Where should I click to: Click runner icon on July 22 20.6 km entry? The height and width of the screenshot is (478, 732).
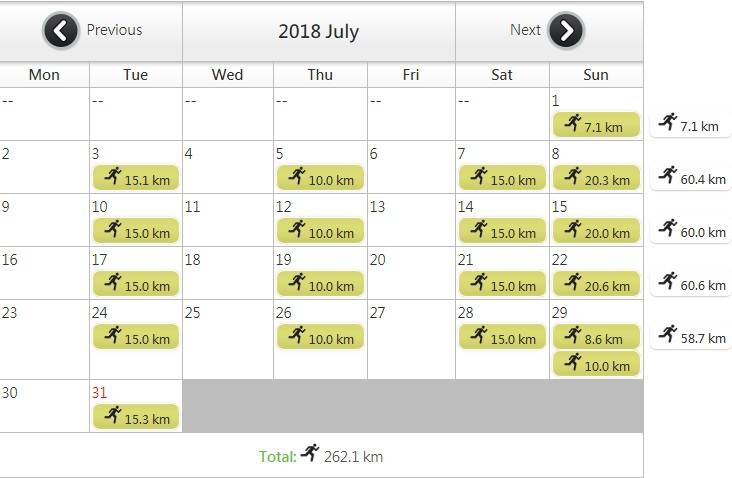[x=573, y=281]
